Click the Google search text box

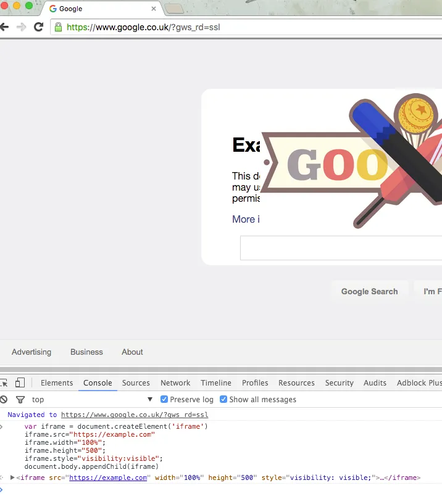click(x=341, y=248)
